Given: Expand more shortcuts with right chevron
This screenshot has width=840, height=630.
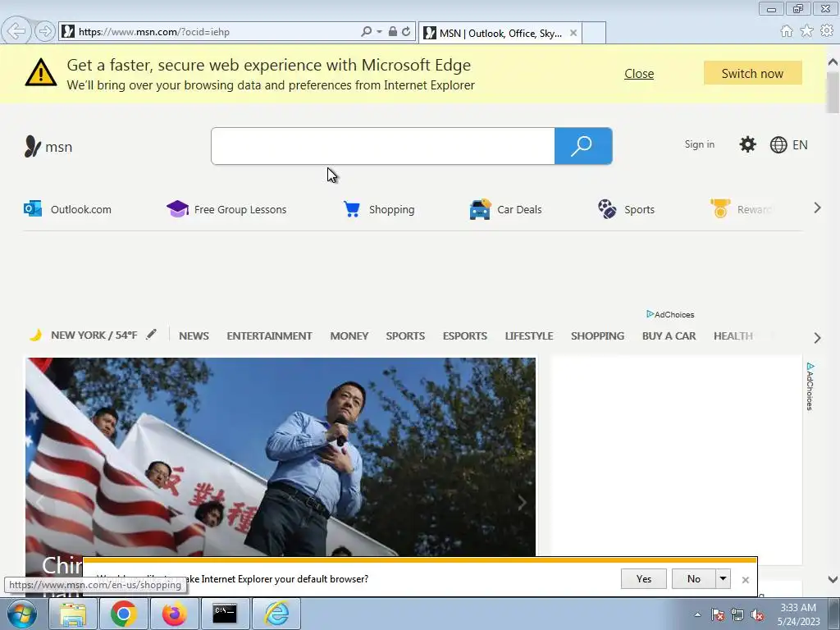Looking at the screenshot, I should (817, 208).
